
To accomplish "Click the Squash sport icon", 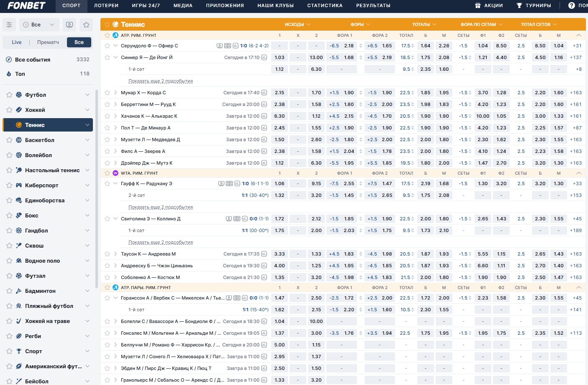I will point(19,245).
